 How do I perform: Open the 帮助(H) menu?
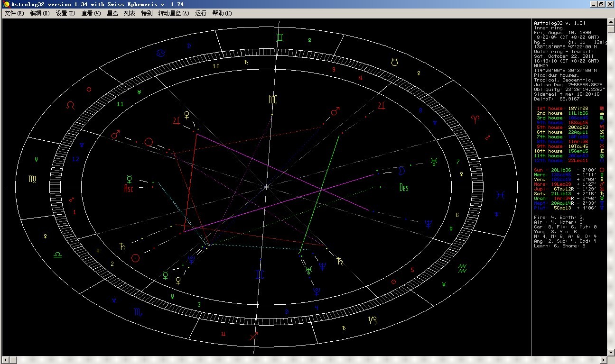(222, 13)
